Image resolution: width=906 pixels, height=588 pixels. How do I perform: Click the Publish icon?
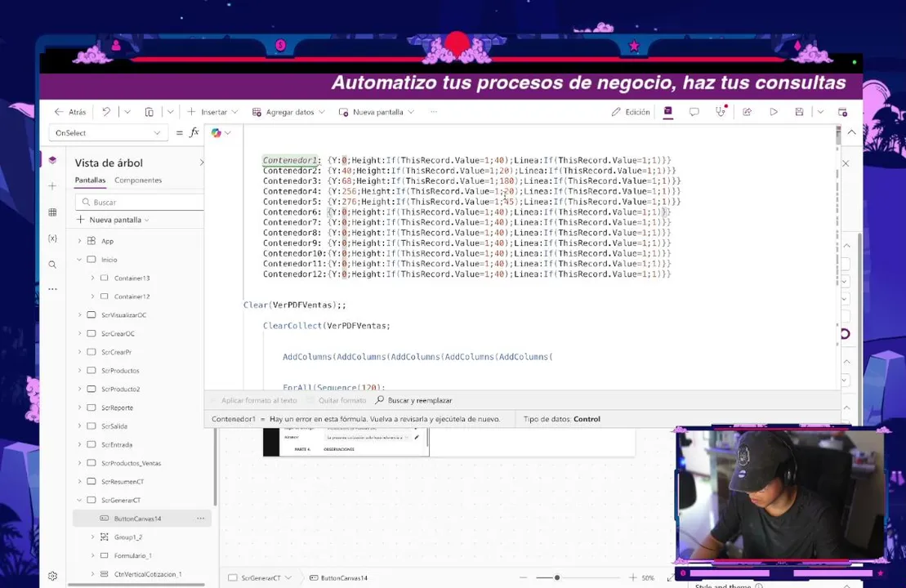coord(842,112)
